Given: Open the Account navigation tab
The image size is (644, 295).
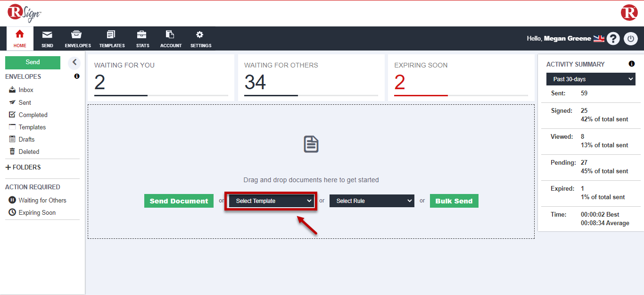Looking at the screenshot, I should coord(171,39).
